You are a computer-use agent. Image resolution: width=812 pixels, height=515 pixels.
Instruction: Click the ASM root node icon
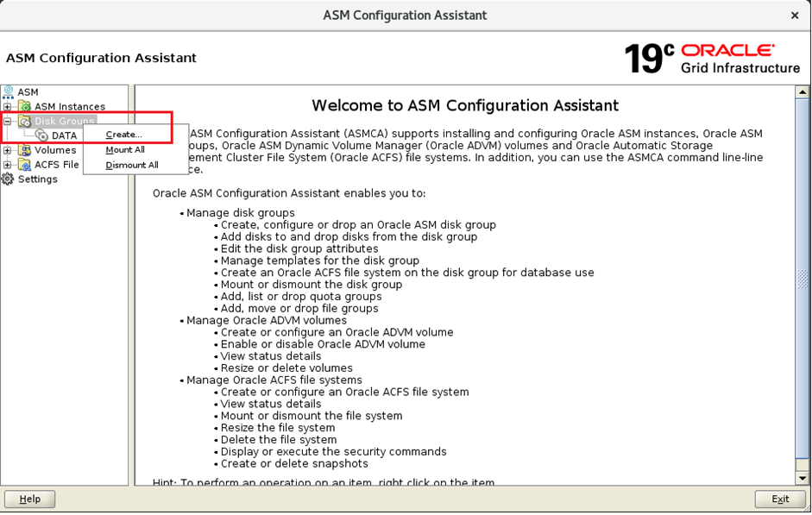coord(8,91)
